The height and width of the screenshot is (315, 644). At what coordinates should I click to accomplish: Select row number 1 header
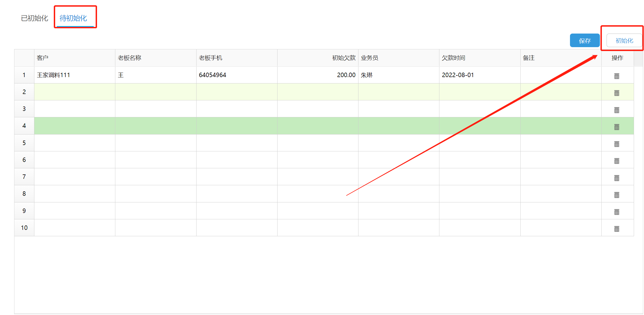(24, 75)
